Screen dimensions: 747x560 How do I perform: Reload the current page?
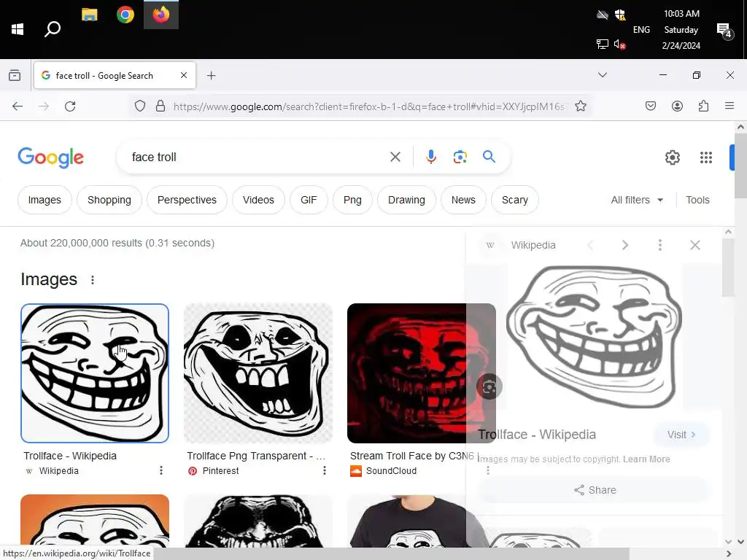tap(70, 106)
